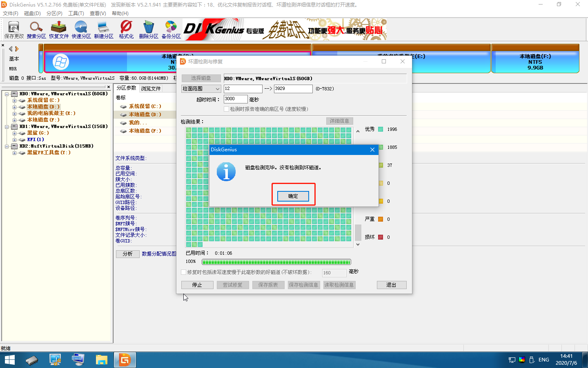Open the 备份分区 tool

point(171,30)
